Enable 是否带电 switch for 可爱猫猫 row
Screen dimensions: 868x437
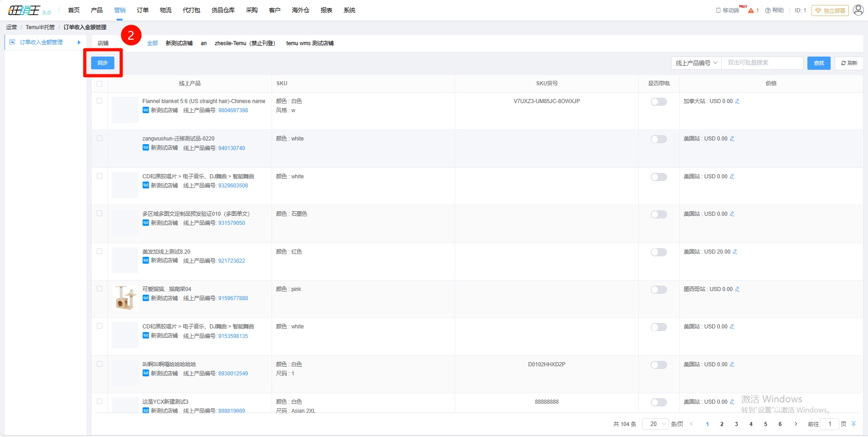(658, 290)
